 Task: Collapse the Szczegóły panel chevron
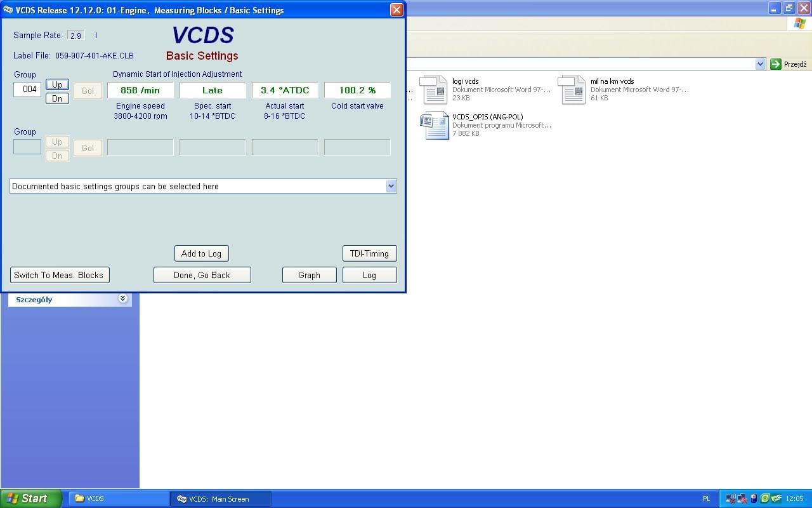click(x=122, y=298)
